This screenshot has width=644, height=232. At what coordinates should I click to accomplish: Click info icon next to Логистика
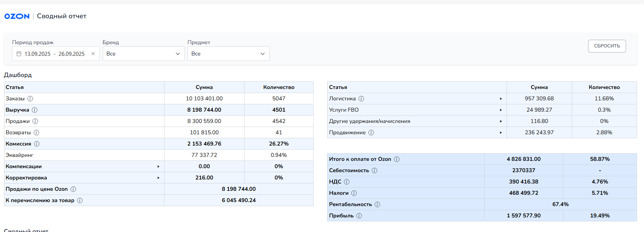coord(361,98)
